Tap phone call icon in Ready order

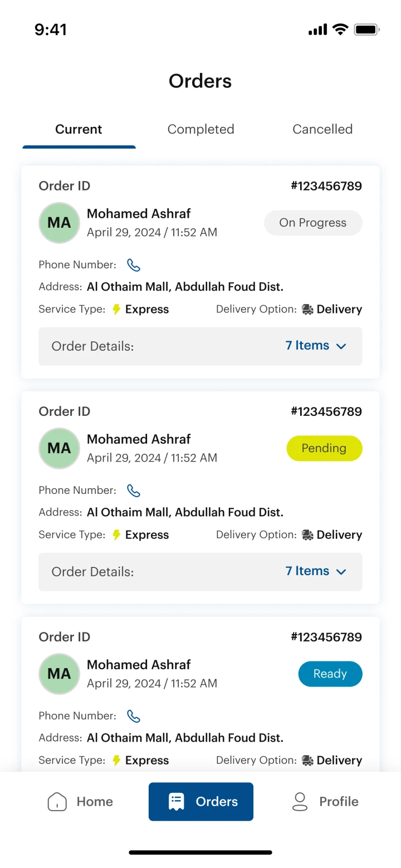pos(134,716)
